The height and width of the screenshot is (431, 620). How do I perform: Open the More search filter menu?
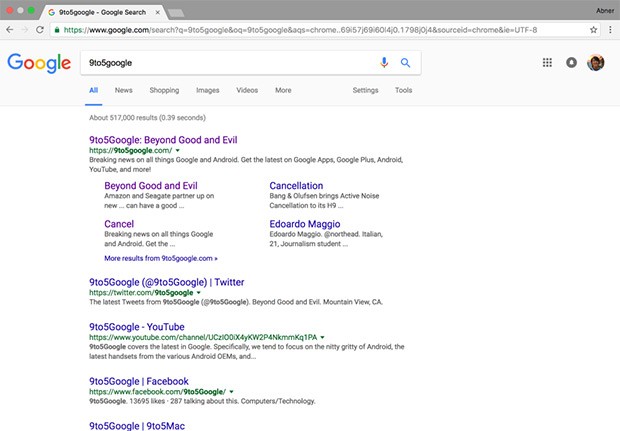(x=283, y=90)
